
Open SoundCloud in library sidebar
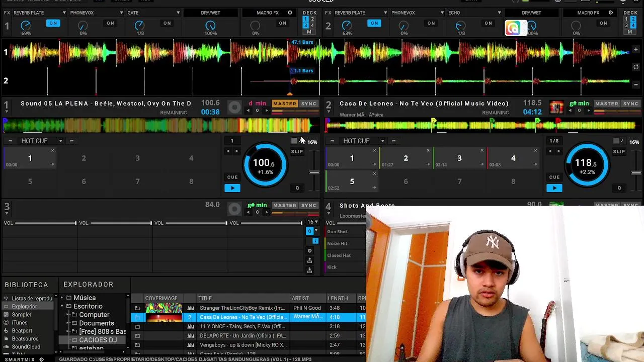point(26,347)
